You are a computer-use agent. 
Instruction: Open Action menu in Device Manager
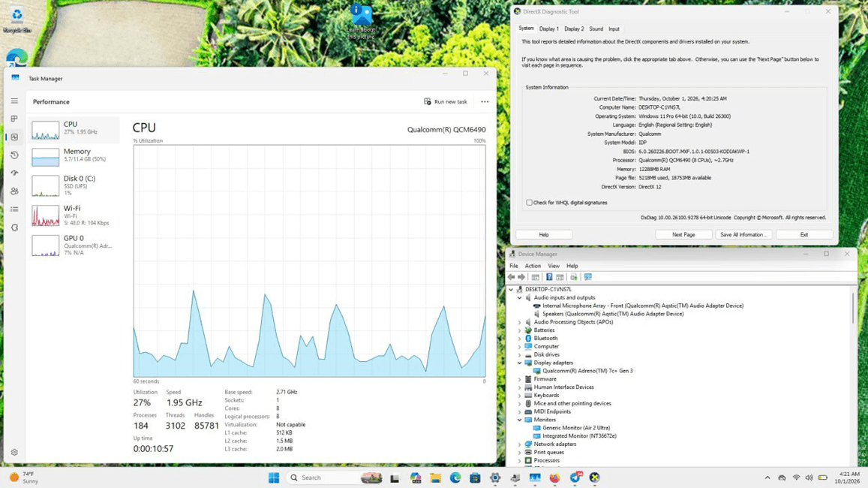[x=533, y=266]
